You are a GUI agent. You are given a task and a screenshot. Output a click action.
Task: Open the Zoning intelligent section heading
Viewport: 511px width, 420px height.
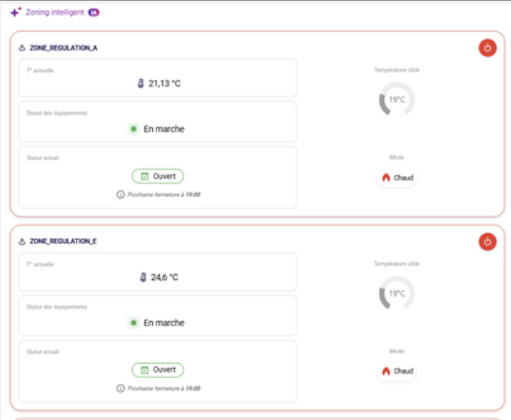pyautogui.click(x=60, y=12)
